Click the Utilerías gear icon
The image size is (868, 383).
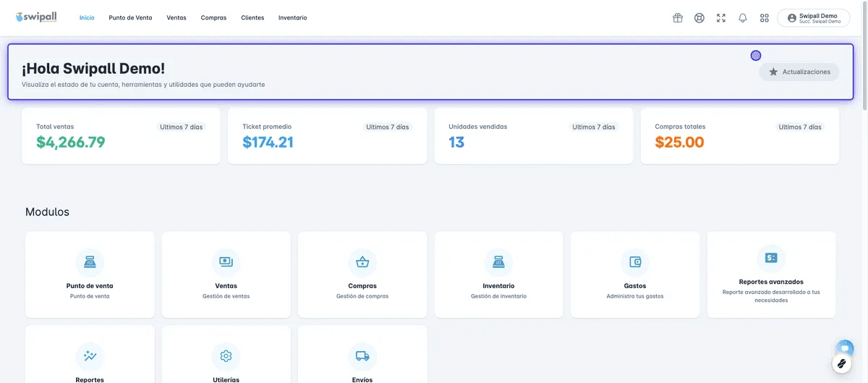coord(226,356)
